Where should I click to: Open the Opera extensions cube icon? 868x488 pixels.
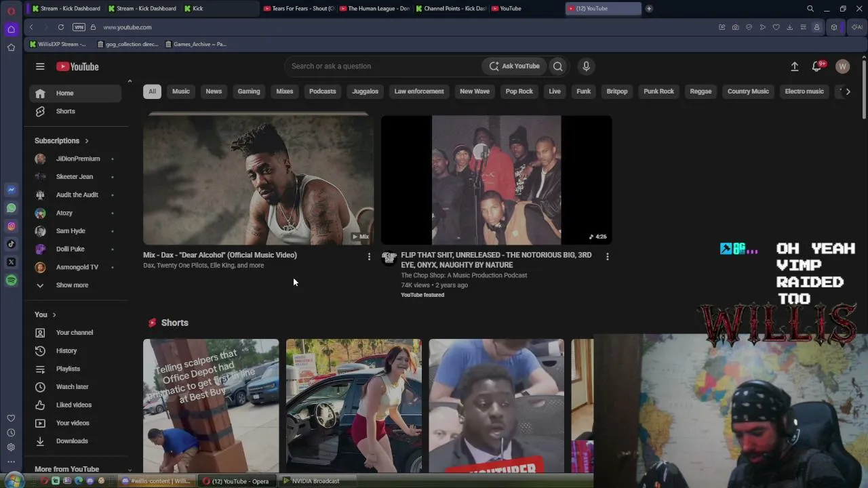pyautogui.click(x=834, y=27)
